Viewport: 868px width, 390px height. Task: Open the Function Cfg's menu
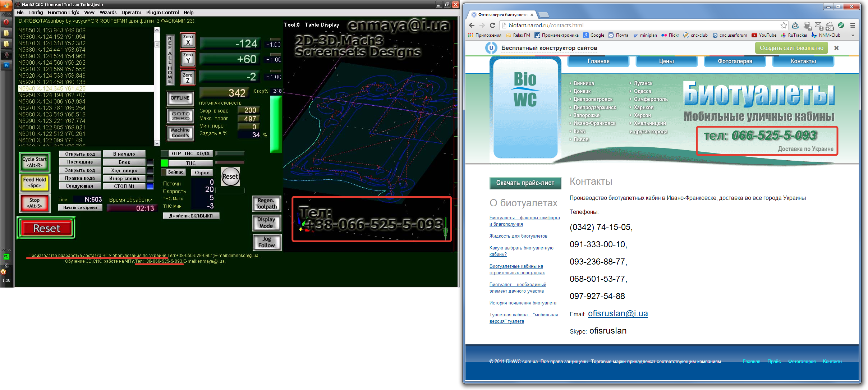click(63, 12)
